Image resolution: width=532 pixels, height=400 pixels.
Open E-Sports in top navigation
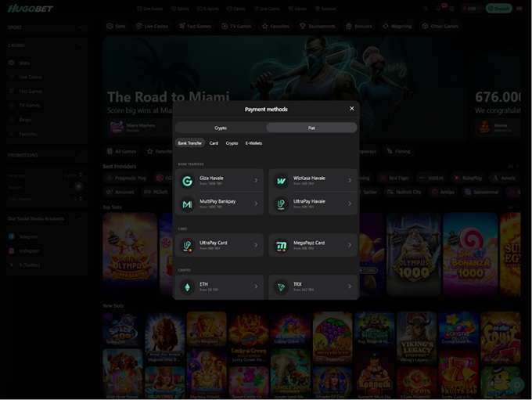[208, 9]
